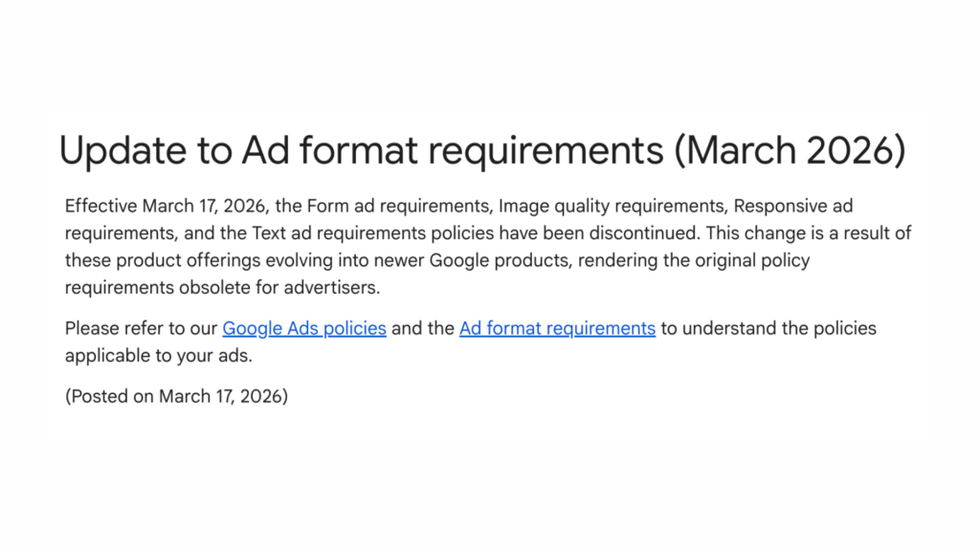Click the "applicable to your ads" text
980x551 pixels.
160,356
